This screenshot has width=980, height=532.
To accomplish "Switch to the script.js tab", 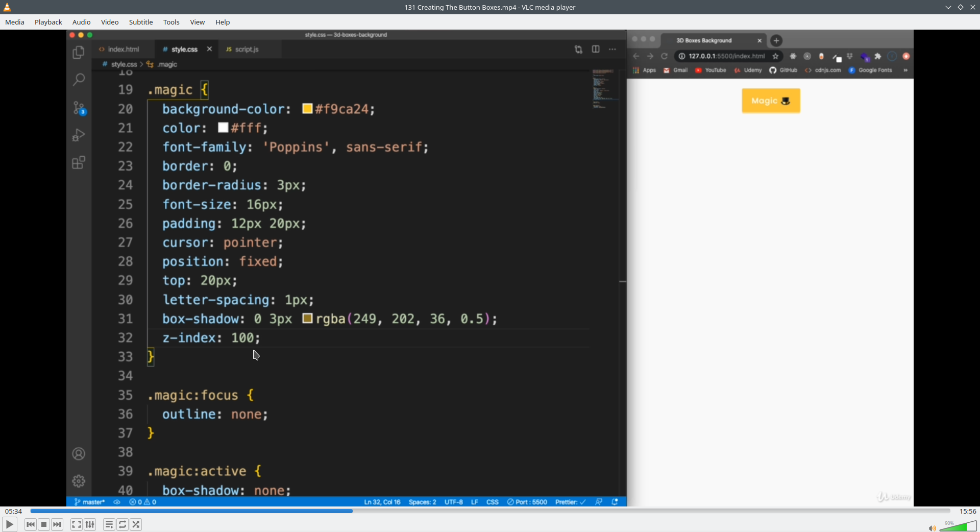I will (247, 50).
